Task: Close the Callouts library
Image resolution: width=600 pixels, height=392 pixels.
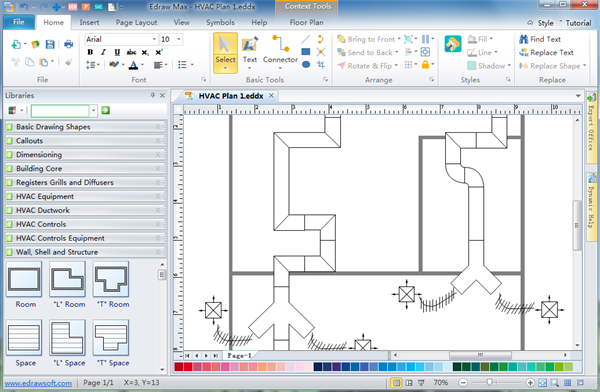Action: [158, 141]
